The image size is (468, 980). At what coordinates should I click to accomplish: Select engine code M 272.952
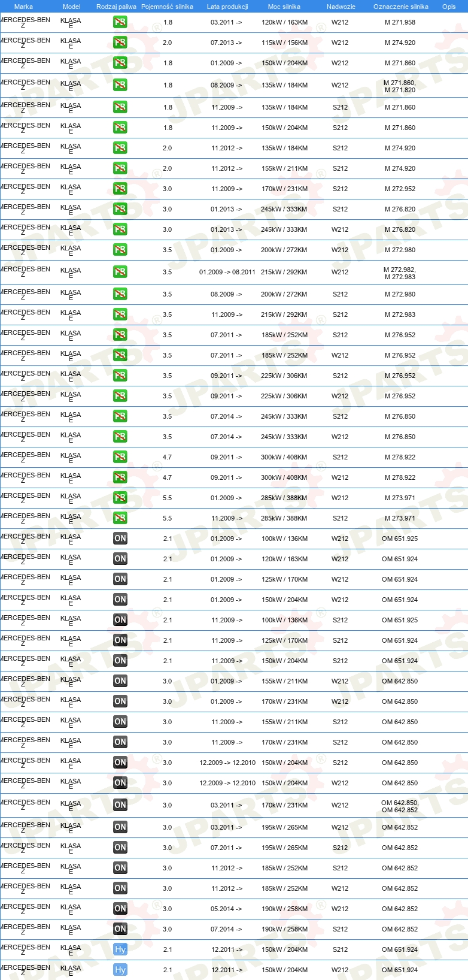pyautogui.click(x=400, y=189)
